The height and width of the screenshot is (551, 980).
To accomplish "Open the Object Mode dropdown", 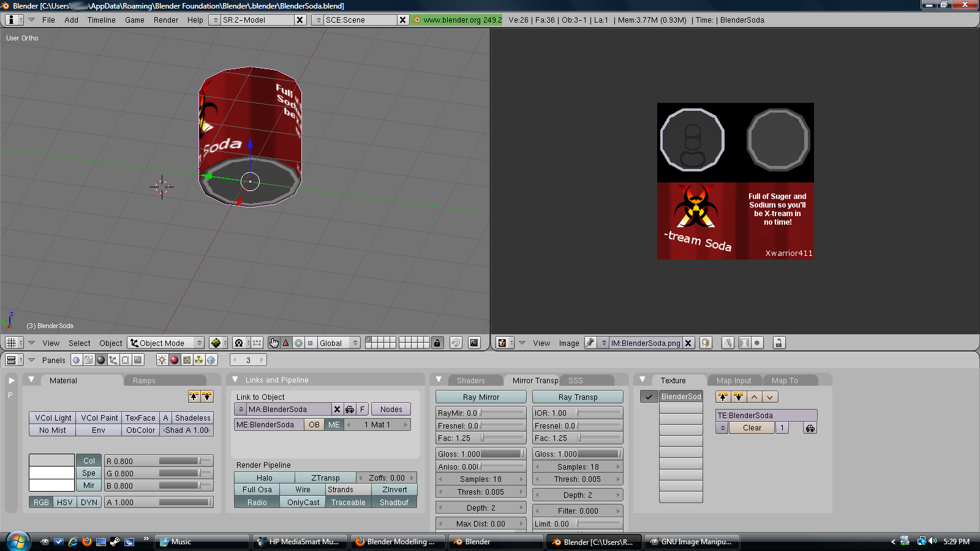I will 167,343.
